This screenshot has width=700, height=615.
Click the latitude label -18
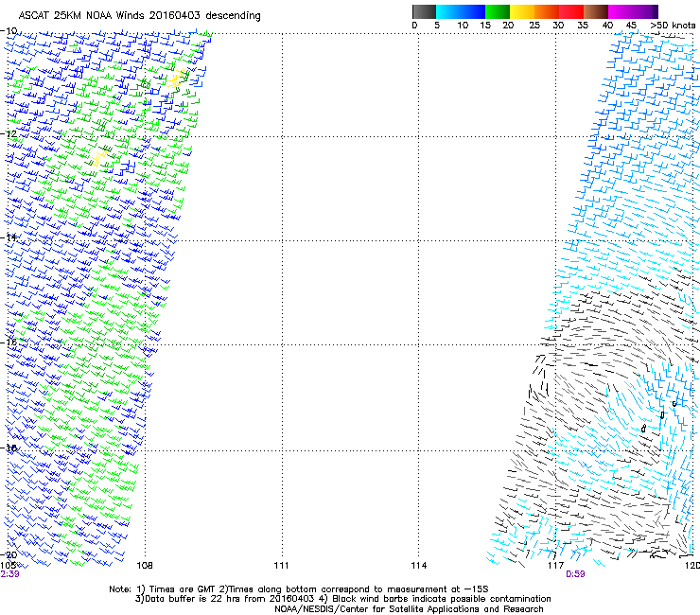[x=9, y=448]
